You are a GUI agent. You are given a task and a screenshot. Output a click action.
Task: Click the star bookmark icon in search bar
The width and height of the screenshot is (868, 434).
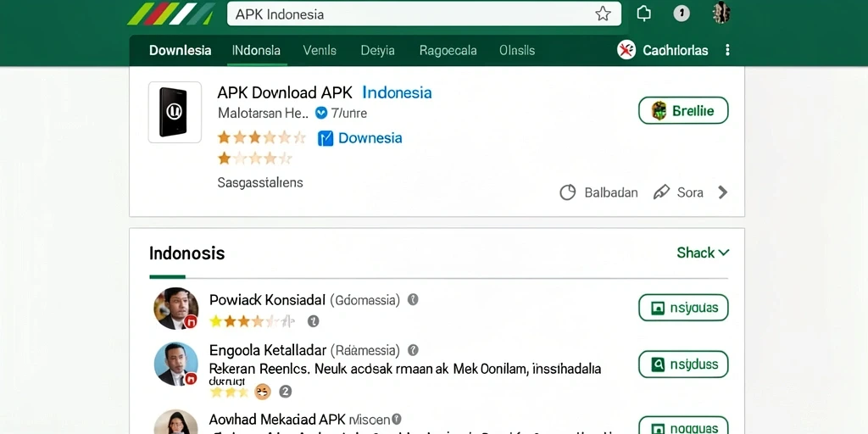tap(603, 14)
